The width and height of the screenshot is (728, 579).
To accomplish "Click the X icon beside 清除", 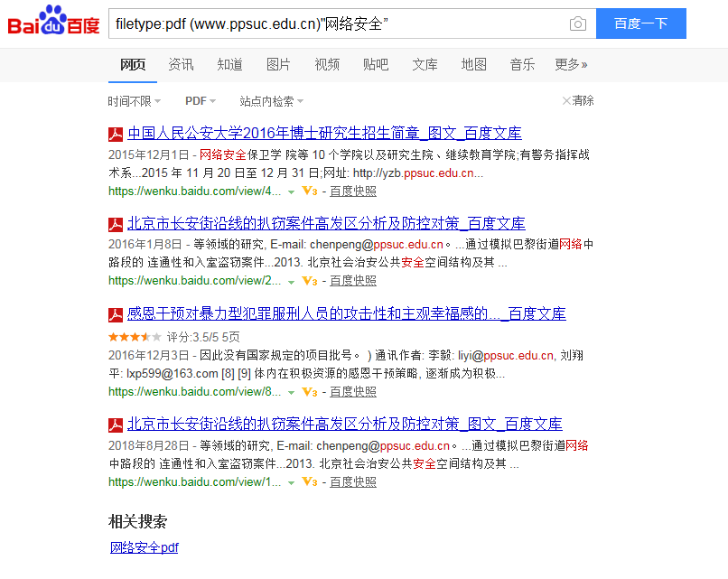I will [x=566, y=101].
